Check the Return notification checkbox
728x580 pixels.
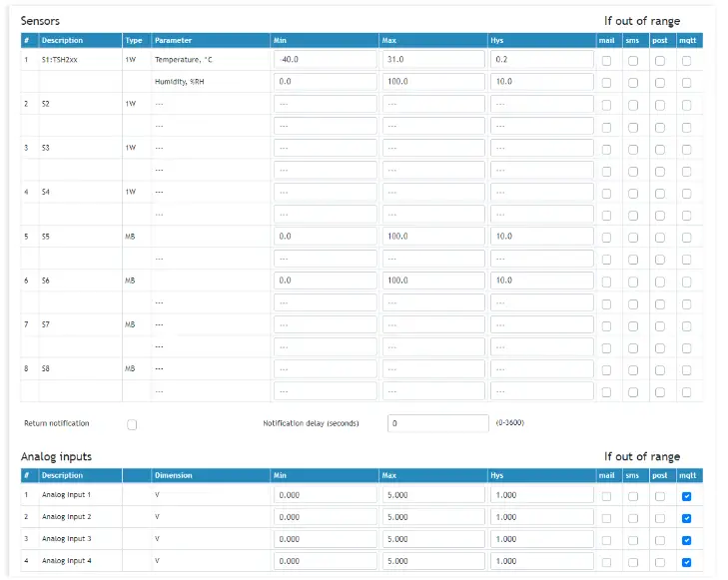[132, 424]
